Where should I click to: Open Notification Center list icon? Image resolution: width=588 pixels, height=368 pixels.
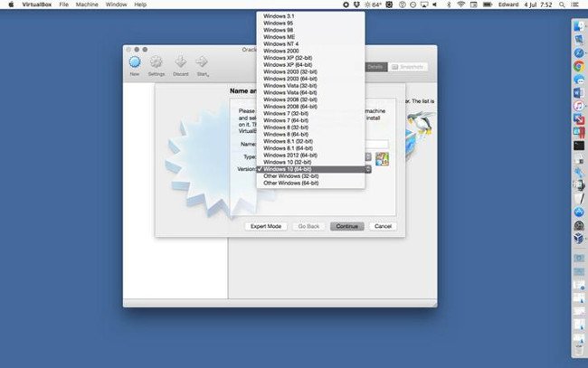pyautogui.click(x=574, y=5)
